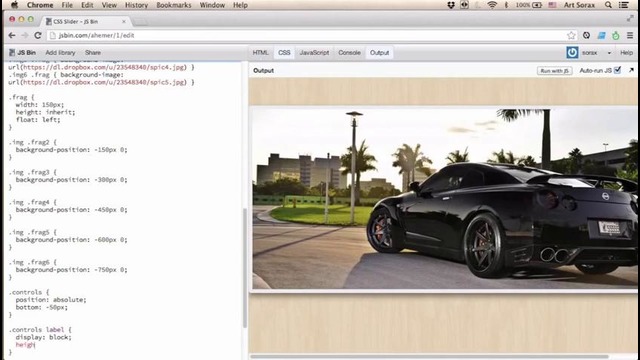Open Chrome hamburger menu
This screenshot has height=360, width=640.
coord(630,36)
